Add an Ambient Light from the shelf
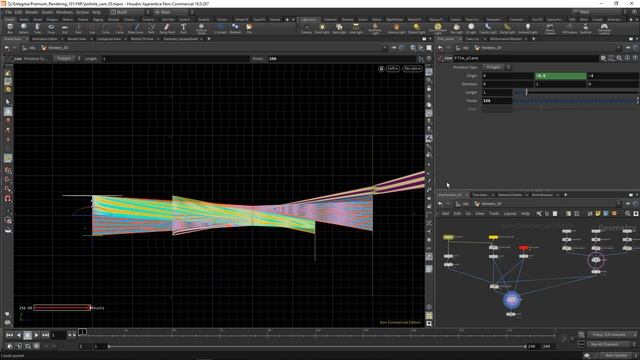 coord(528,28)
